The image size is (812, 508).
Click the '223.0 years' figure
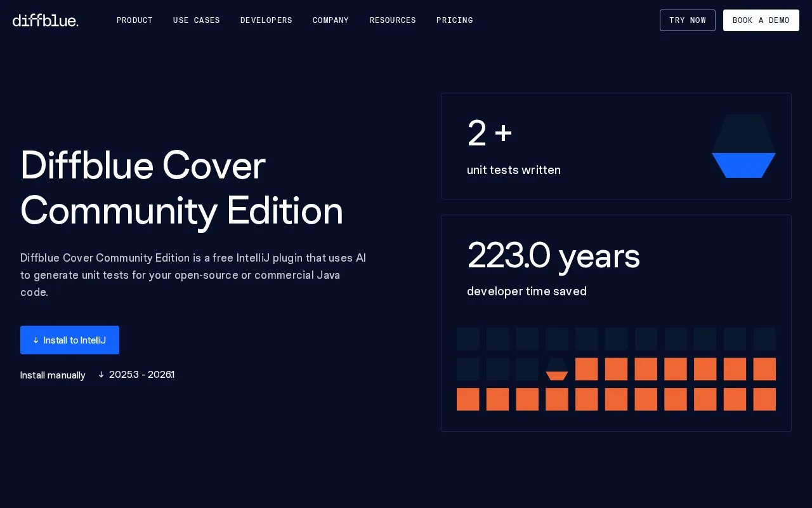[553, 256]
